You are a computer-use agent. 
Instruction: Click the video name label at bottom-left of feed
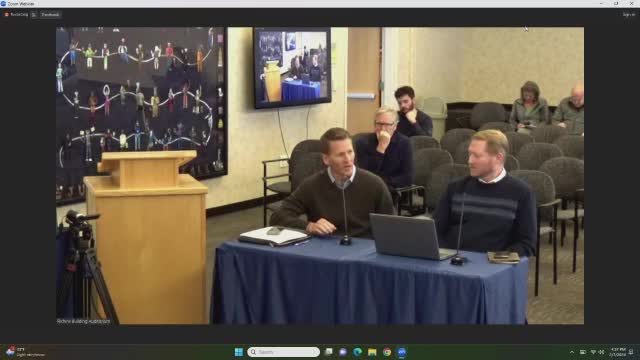click(83, 321)
